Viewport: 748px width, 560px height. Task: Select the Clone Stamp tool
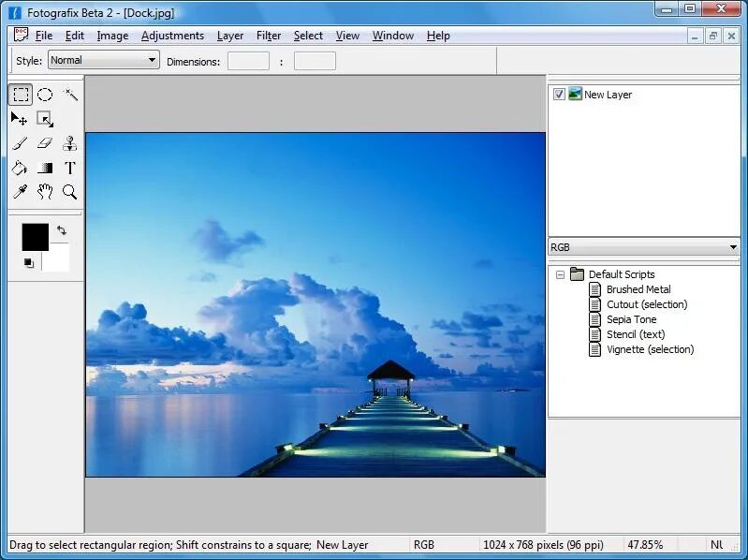70,143
